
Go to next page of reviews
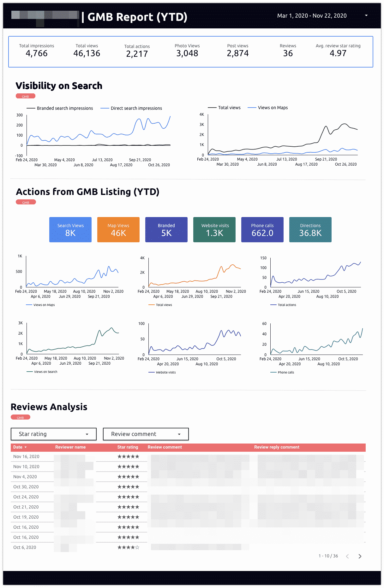(x=360, y=556)
